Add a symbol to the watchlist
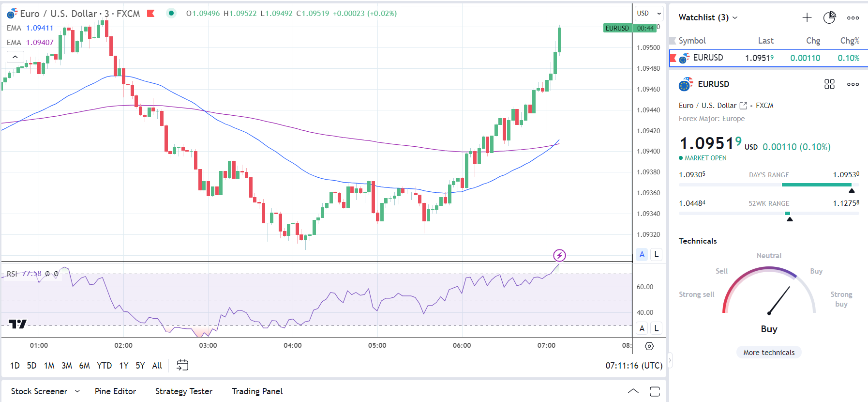 pyautogui.click(x=807, y=18)
